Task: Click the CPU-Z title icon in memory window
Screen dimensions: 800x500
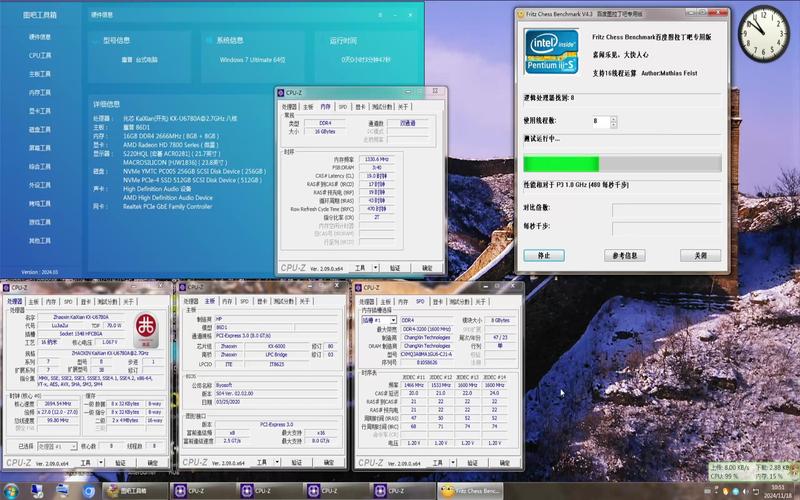Action: tap(281, 93)
